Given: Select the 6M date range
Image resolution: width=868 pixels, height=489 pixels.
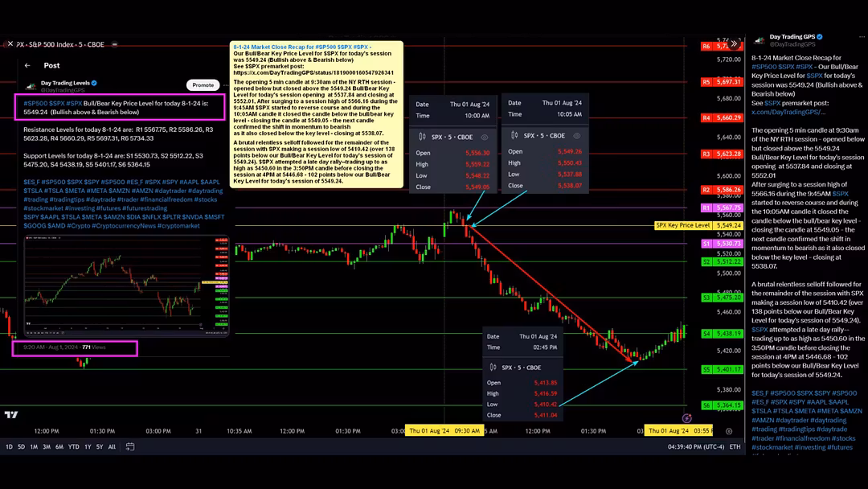Looking at the screenshot, I should [x=59, y=446].
